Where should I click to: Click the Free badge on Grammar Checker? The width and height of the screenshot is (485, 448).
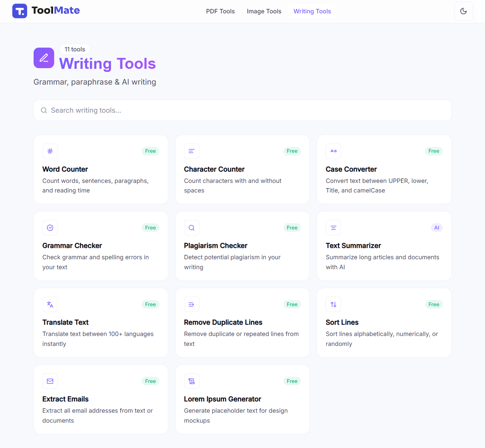point(150,228)
